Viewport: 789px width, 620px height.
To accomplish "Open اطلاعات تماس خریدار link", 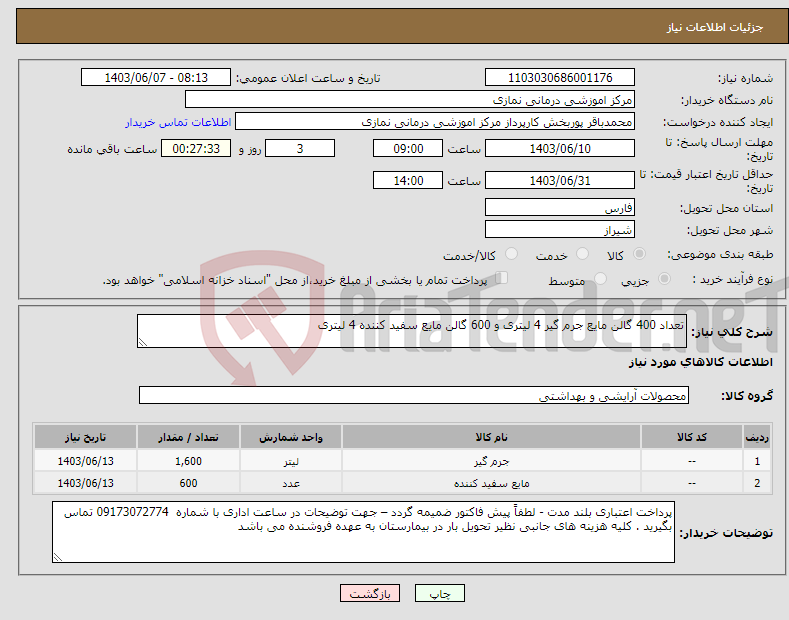I will click(178, 122).
